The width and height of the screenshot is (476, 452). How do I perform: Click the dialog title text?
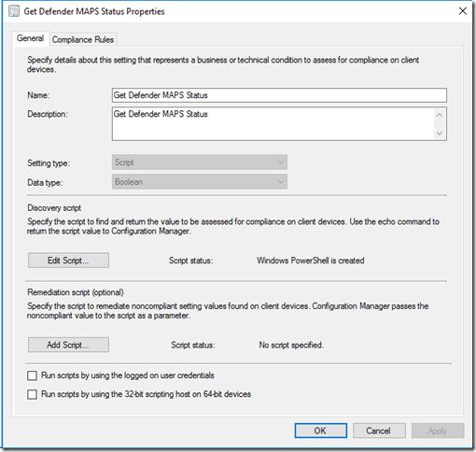click(94, 11)
